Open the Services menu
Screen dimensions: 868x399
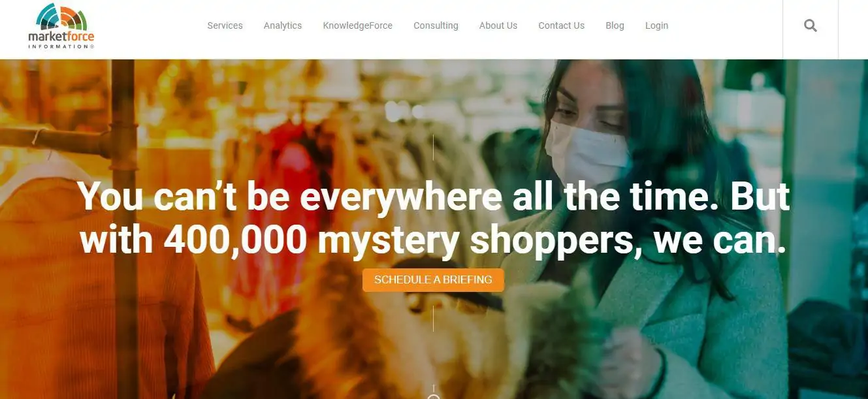click(x=225, y=25)
